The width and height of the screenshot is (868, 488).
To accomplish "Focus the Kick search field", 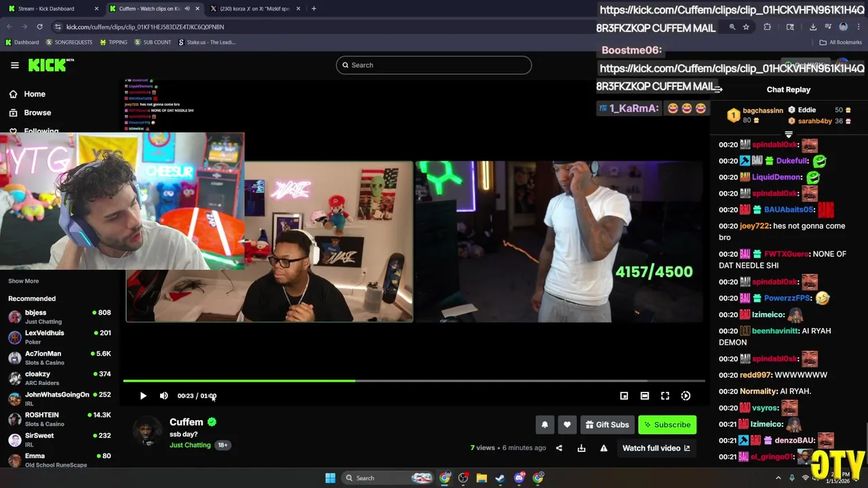I will pyautogui.click(x=434, y=65).
